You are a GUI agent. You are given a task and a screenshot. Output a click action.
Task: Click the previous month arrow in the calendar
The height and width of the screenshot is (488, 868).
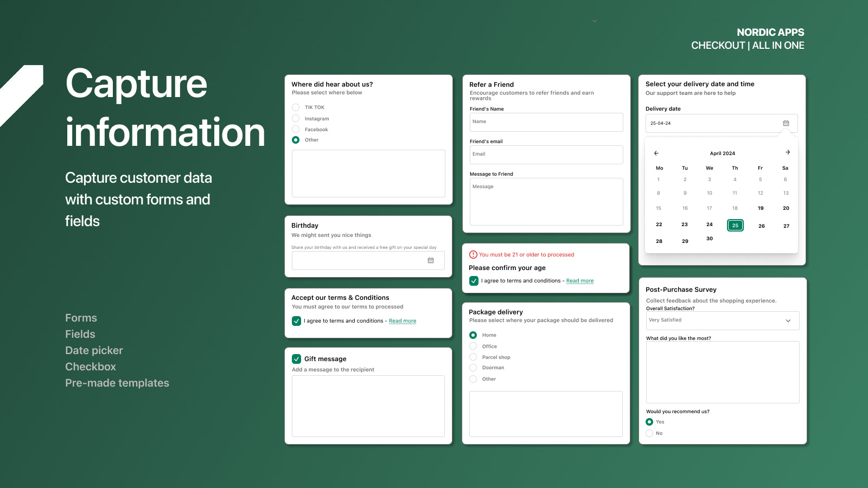657,153
